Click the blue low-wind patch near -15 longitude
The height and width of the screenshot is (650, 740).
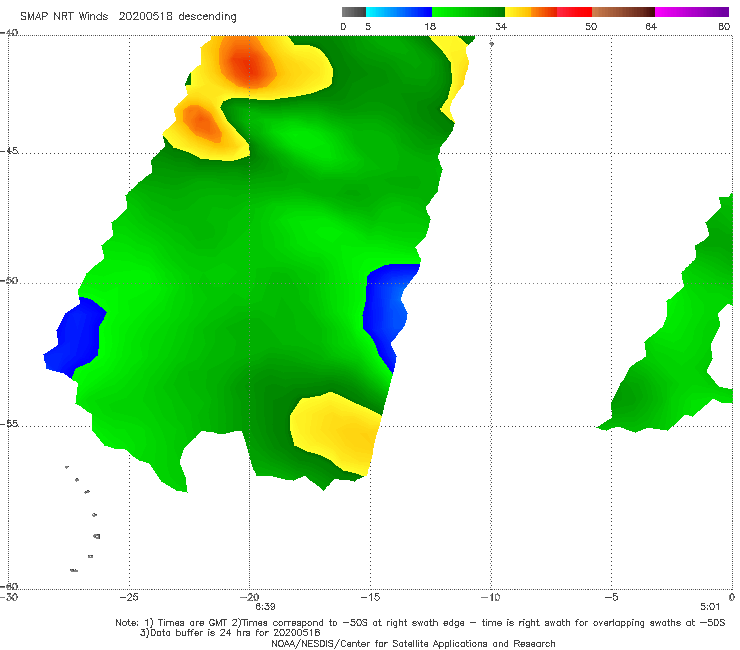pyautogui.click(x=388, y=312)
